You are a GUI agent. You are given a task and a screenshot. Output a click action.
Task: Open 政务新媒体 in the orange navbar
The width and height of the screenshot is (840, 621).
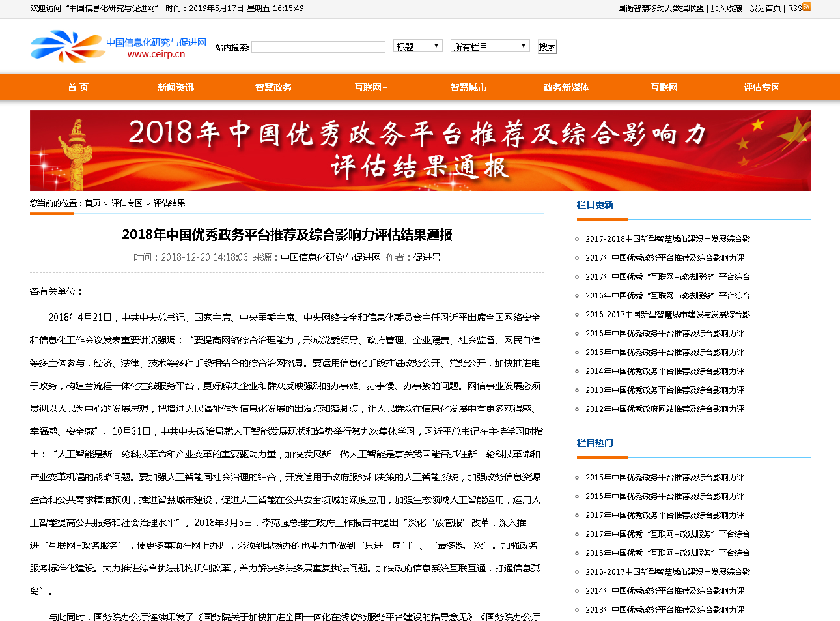tap(567, 87)
